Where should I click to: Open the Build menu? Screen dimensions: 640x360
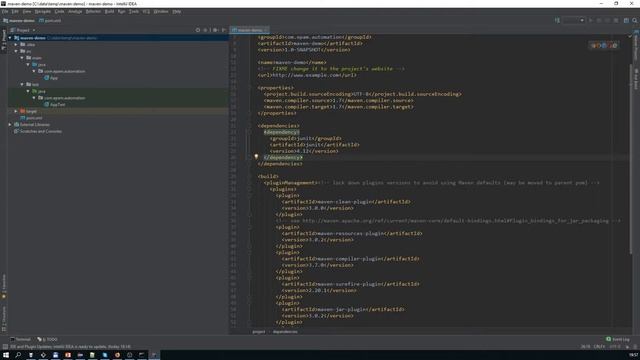109,11
